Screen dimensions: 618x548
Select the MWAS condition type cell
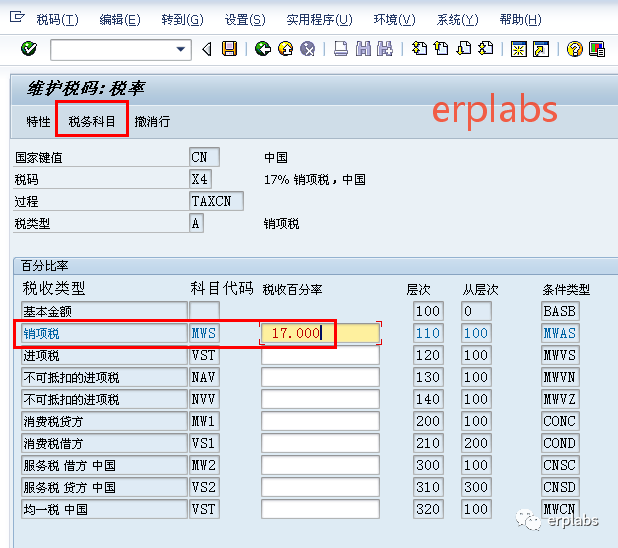[x=560, y=333]
